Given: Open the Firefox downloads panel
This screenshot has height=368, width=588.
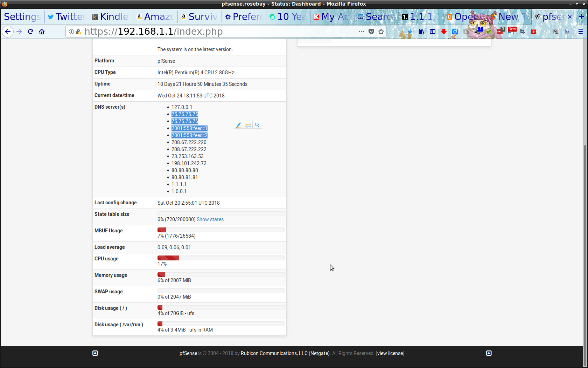Looking at the screenshot, I should [410, 32].
